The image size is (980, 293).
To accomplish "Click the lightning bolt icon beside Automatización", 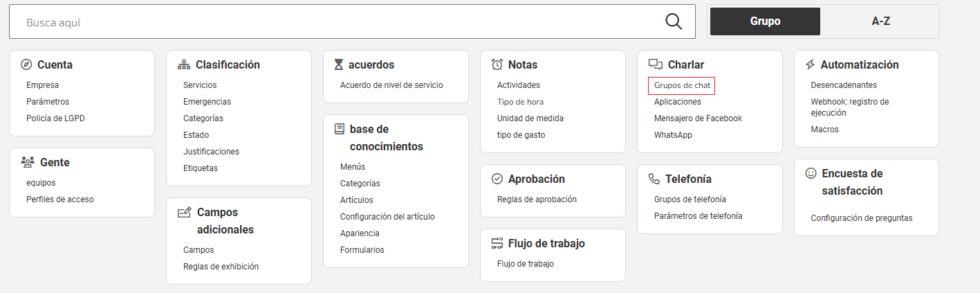I will click(811, 64).
